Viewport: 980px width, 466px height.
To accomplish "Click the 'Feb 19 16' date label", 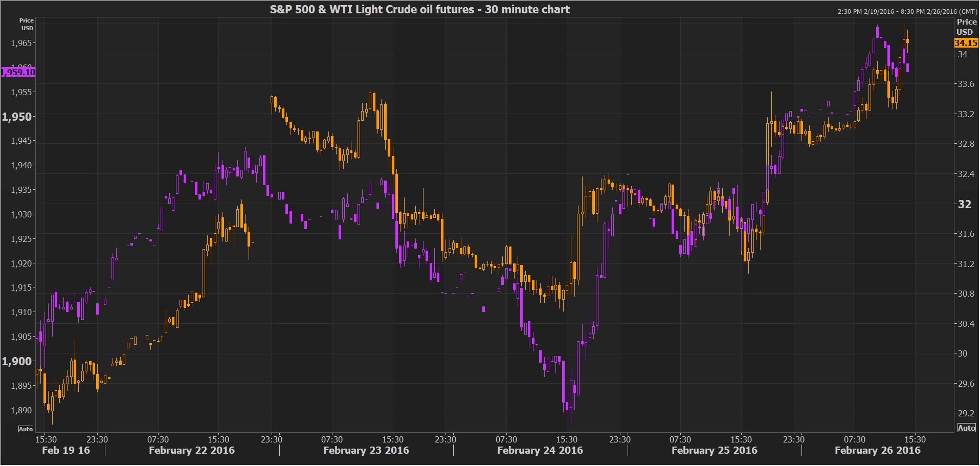I will pos(66,450).
